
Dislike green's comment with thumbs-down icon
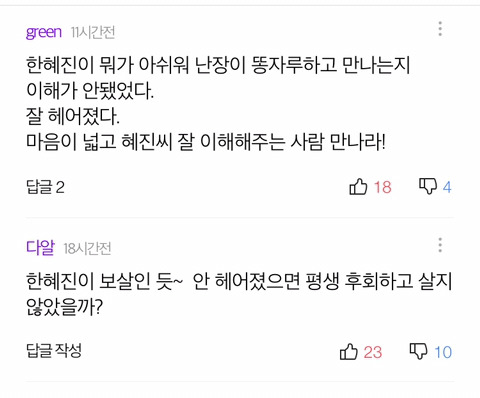pyautogui.click(x=428, y=186)
